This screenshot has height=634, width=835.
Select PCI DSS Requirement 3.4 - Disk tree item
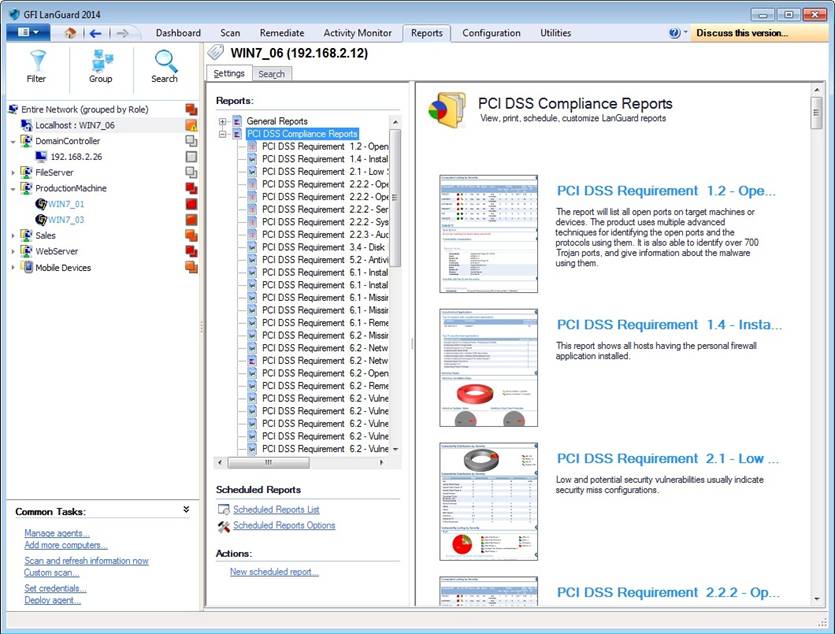(323, 248)
